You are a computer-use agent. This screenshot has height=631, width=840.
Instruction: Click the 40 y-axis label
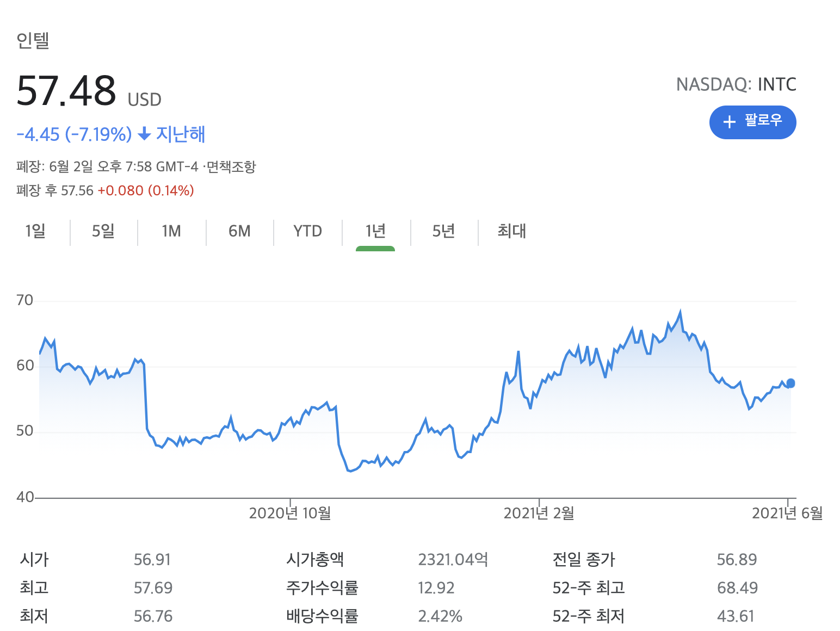coord(25,497)
